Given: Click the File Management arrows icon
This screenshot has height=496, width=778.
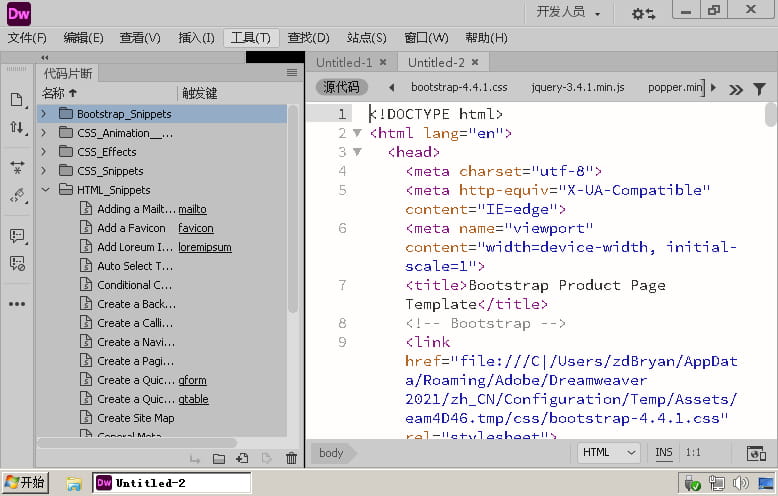Looking at the screenshot, I should [17, 128].
